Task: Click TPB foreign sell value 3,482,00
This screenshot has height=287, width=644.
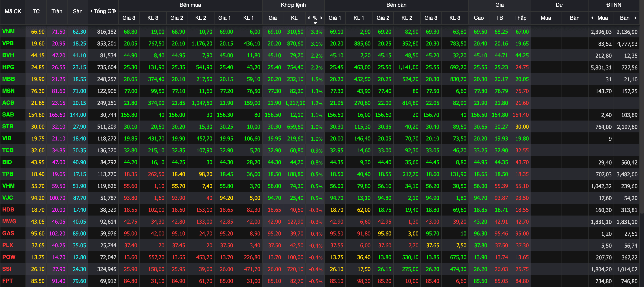Action: point(627,174)
